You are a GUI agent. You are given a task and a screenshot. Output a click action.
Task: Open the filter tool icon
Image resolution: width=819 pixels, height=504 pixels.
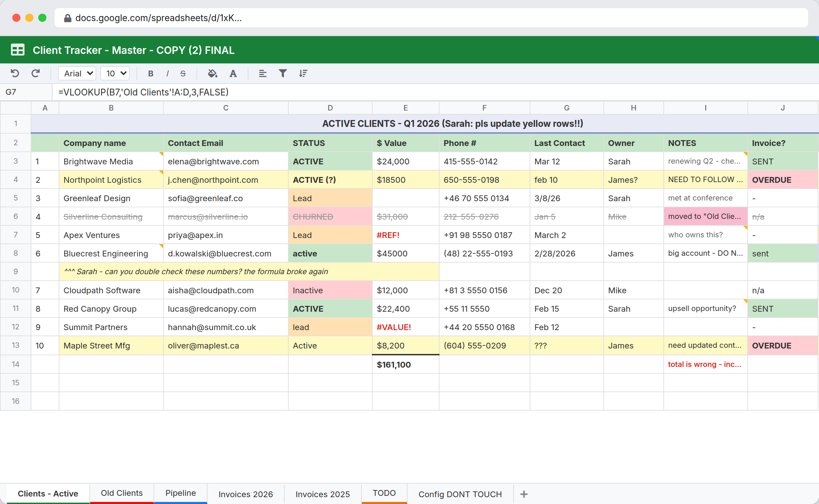(x=283, y=73)
